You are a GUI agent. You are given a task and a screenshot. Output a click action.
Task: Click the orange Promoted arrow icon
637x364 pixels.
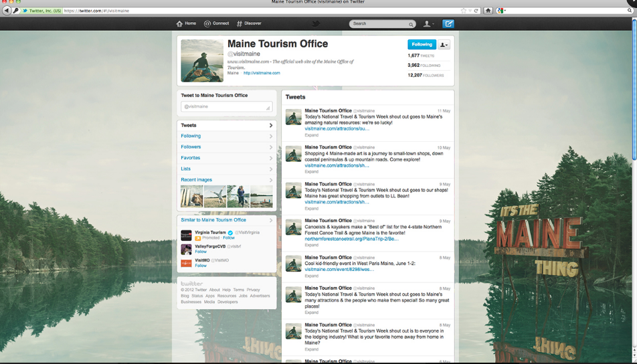tap(197, 238)
